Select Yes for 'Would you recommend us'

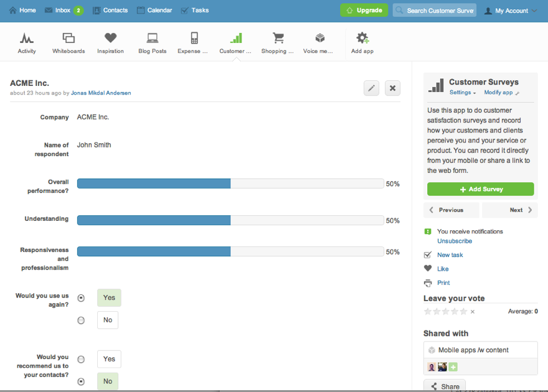click(x=81, y=360)
